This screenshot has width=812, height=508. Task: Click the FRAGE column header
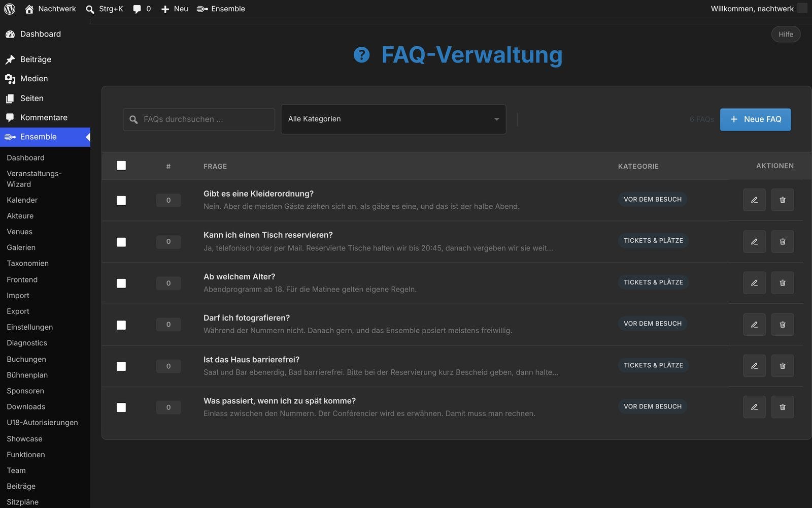point(215,166)
